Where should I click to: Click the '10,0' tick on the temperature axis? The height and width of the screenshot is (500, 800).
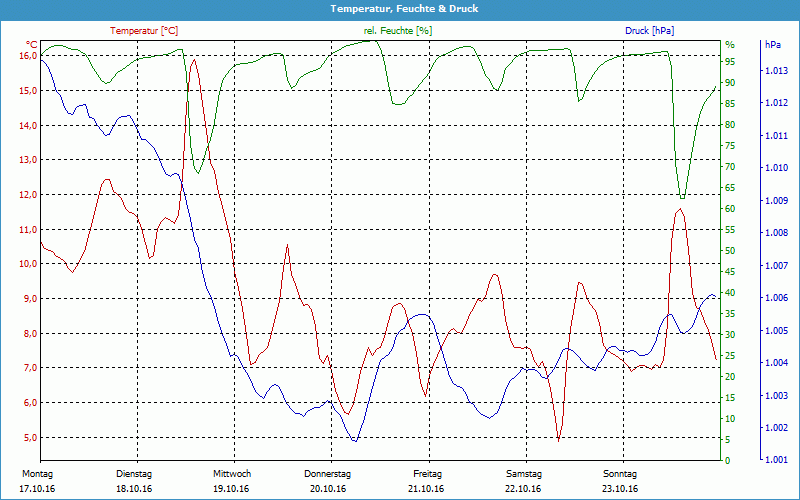pyautogui.click(x=29, y=264)
